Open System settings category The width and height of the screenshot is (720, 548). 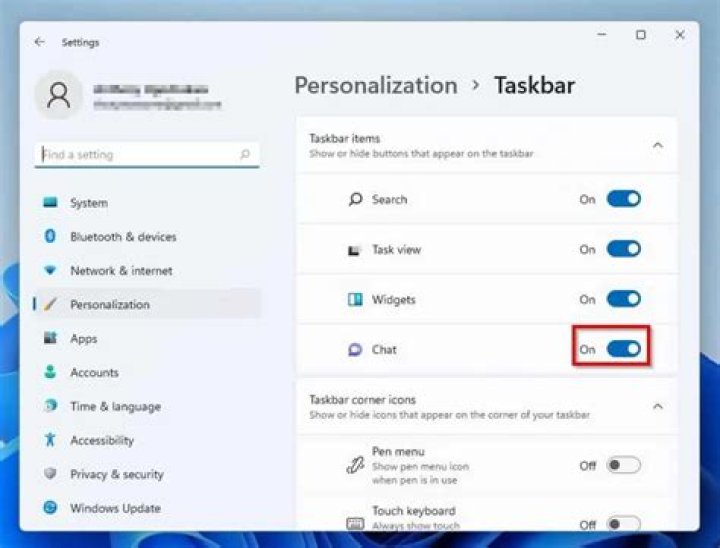point(148,203)
